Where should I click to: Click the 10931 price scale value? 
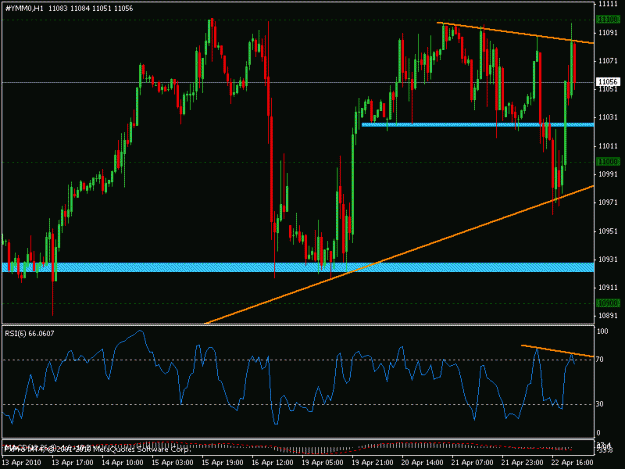point(608,259)
